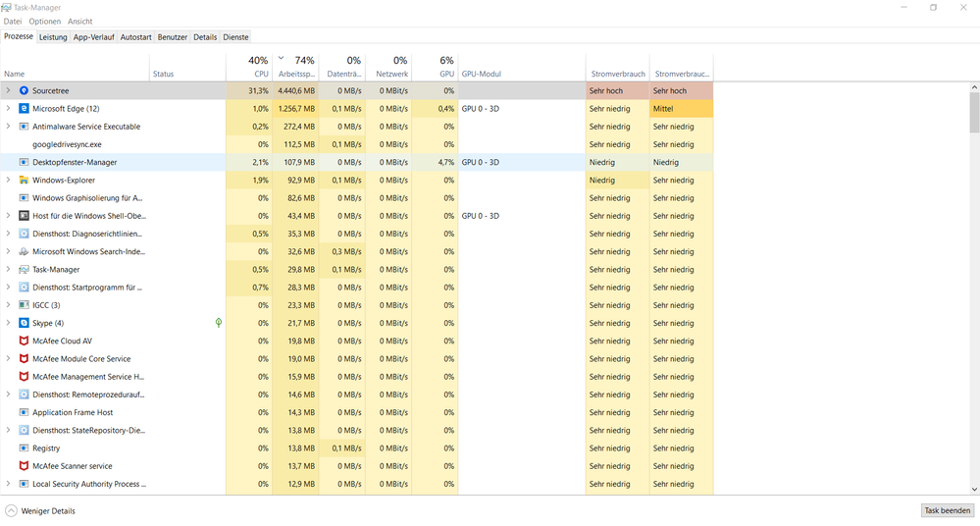Expand the Host für die Windows Shell entry
Viewport: 980px width, 526px height.
[8, 216]
